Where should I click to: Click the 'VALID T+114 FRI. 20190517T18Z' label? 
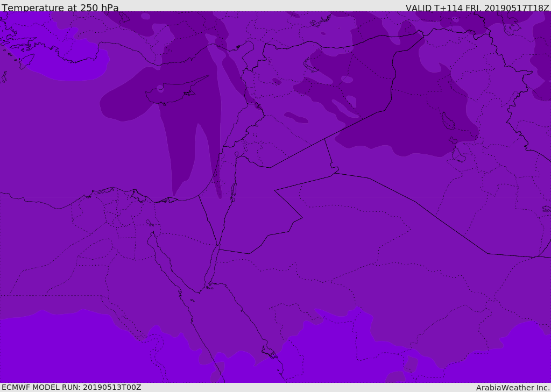pos(477,8)
